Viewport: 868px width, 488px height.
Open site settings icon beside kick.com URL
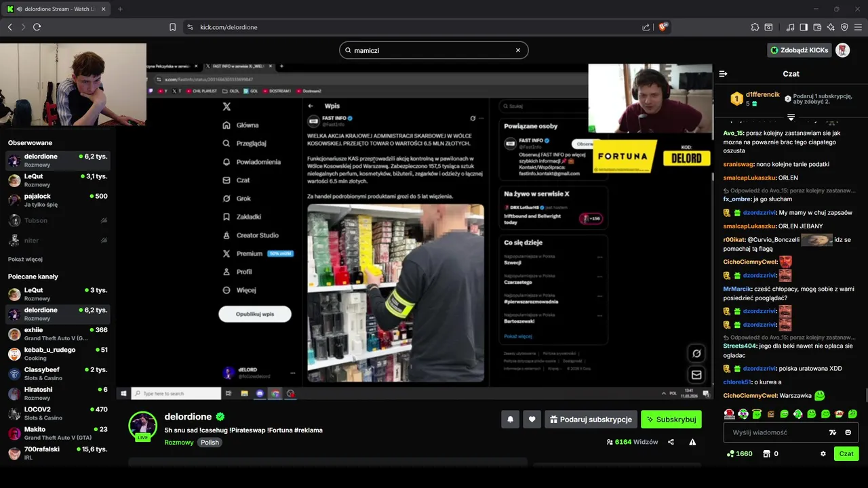tap(190, 27)
